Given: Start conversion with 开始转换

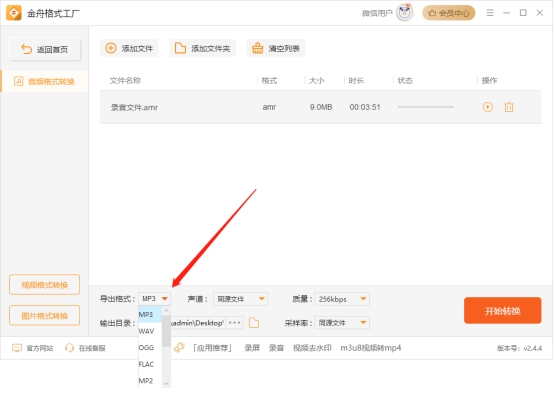Looking at the screenshot, I should (502, 311).
